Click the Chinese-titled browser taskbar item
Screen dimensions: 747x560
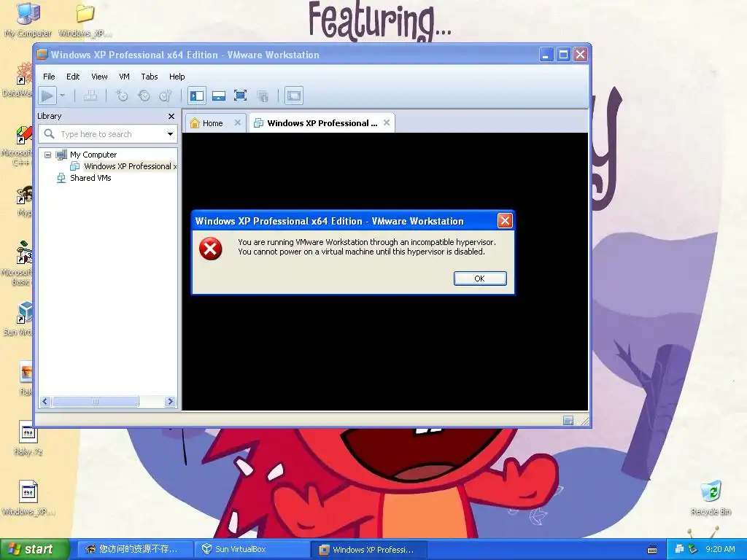point(133,549)
